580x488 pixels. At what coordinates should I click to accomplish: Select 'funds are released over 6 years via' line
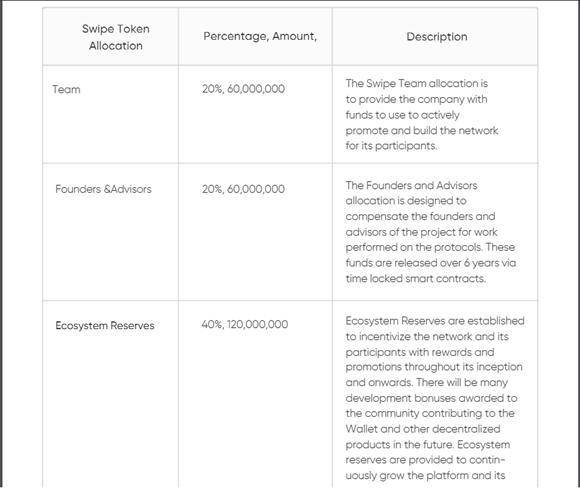431,263
